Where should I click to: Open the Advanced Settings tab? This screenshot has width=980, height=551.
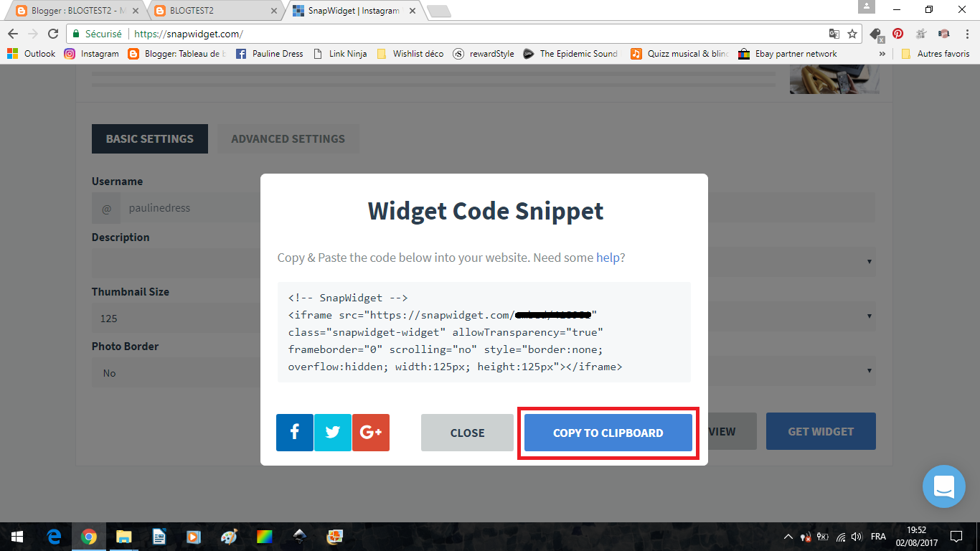[288, 139]
